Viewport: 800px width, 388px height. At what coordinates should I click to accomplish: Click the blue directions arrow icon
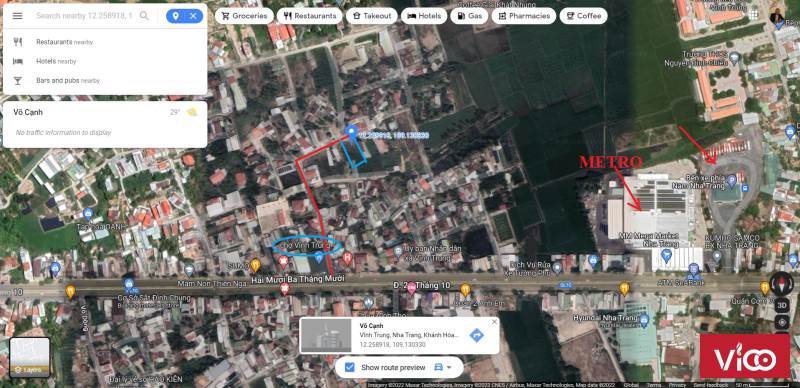click(x=477, y=335)
